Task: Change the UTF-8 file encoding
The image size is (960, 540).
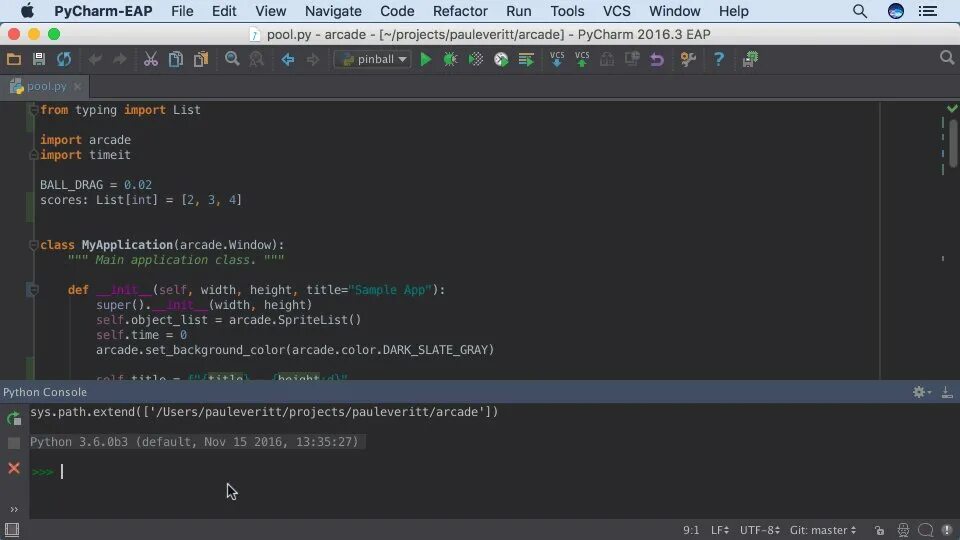Action: (x=759, y=530)
